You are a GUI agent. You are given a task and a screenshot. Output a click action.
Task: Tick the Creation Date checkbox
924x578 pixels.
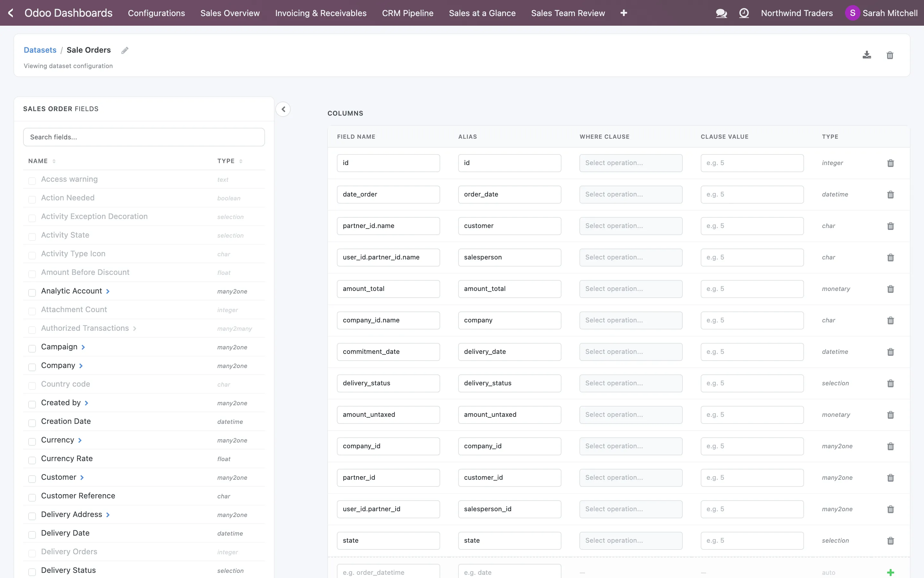coord(32,423)
